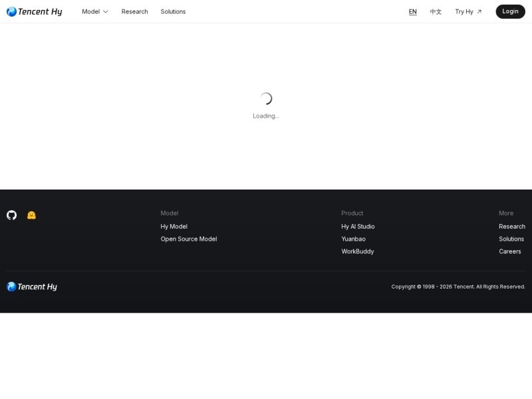Open Hy AI Studio footer link
The width and height of the screenshot is (532, 399).
[358, 226]
